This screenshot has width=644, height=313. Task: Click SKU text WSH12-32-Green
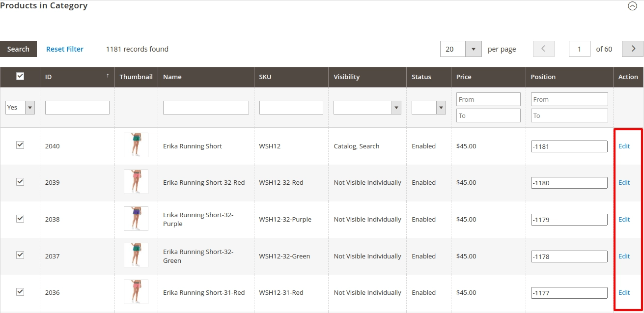tap(285, 256)
